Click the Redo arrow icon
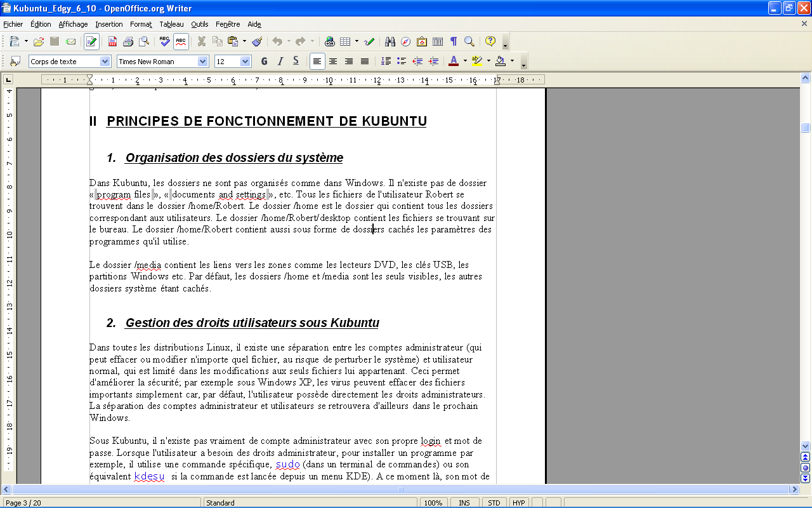The image size is (812, 508). tap(300, 41)
